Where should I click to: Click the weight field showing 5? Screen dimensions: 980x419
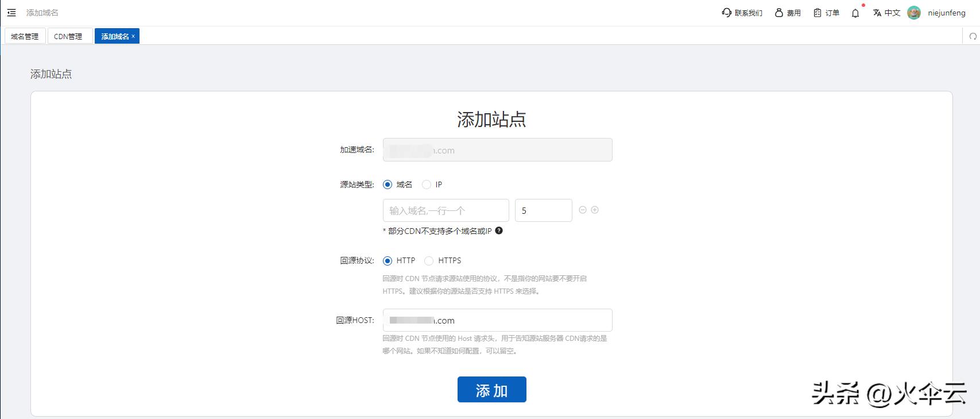pos(543,210)
